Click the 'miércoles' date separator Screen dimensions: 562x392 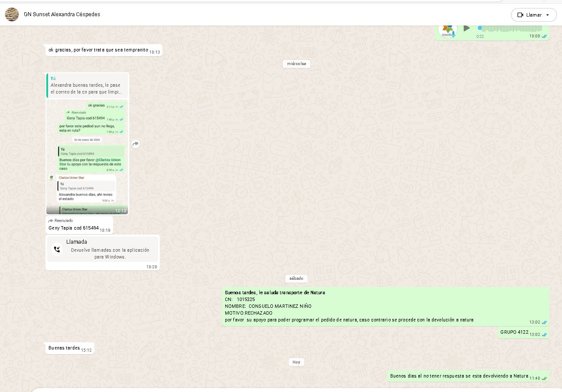296,64
